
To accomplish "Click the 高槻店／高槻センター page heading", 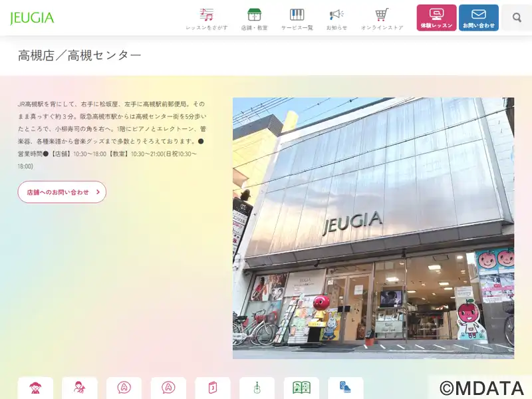I will (79, 55).
